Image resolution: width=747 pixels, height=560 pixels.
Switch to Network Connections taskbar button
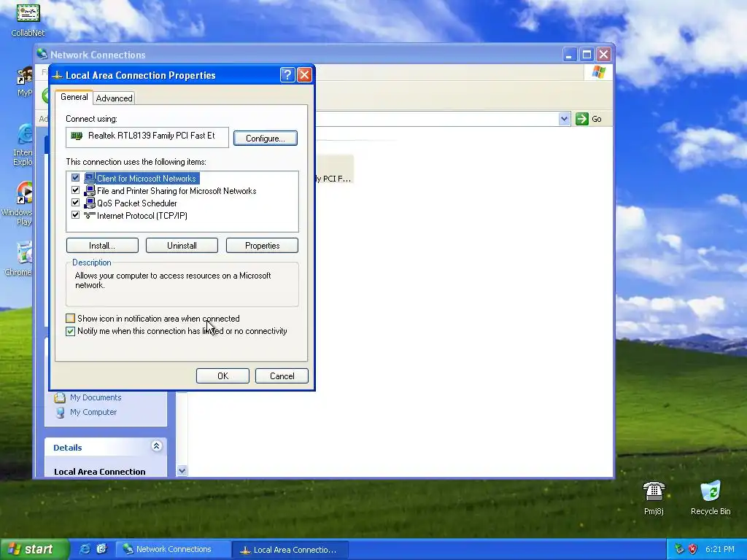click(x=173, y=549)
